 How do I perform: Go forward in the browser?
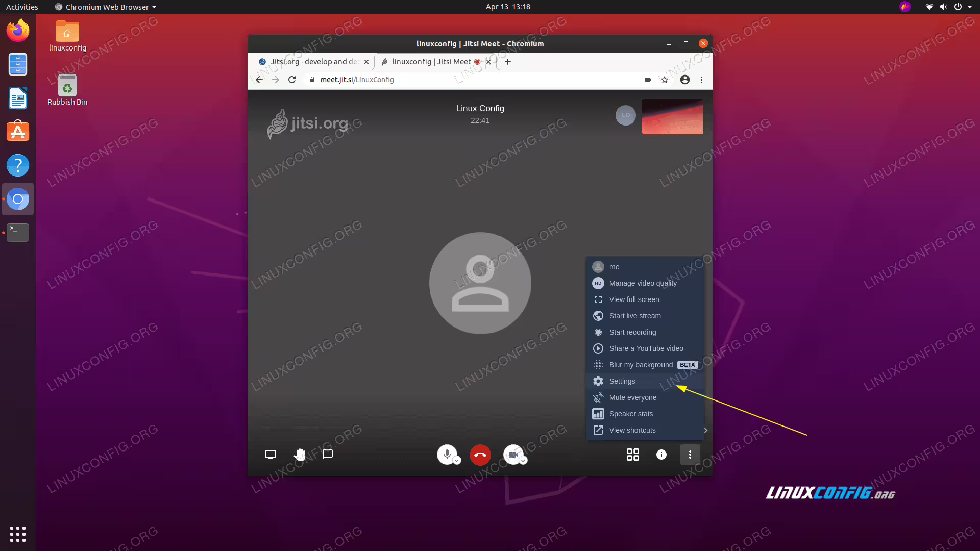coord(276,80)
